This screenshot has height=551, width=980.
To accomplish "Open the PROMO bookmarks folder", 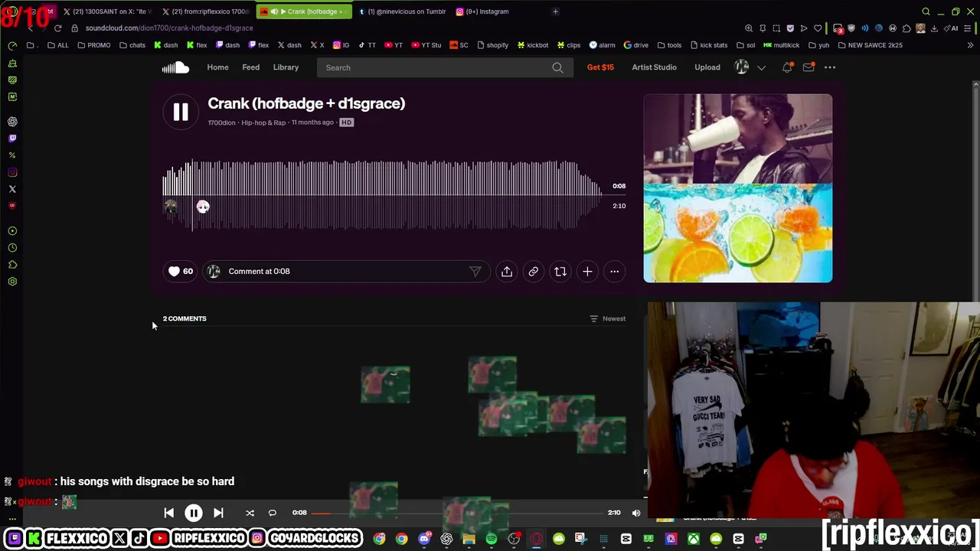I will [94, 45].
